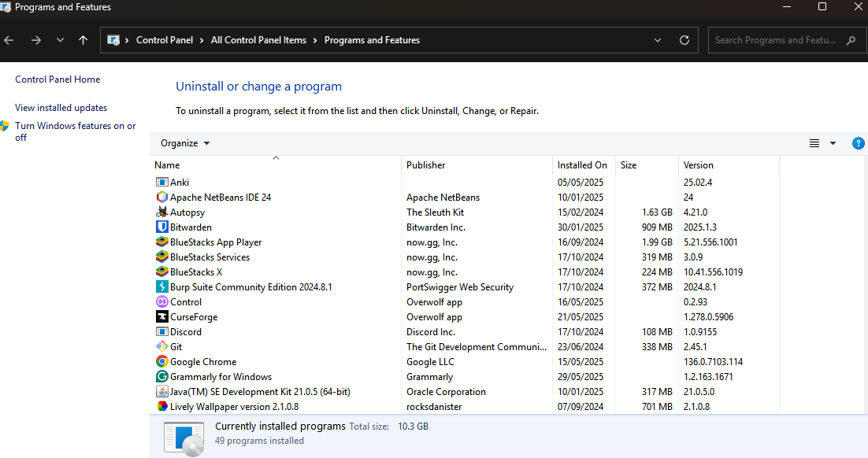Open the Organize dropdown menu
Viewport: 868px width, 458px height.
[x=185, y=143]
